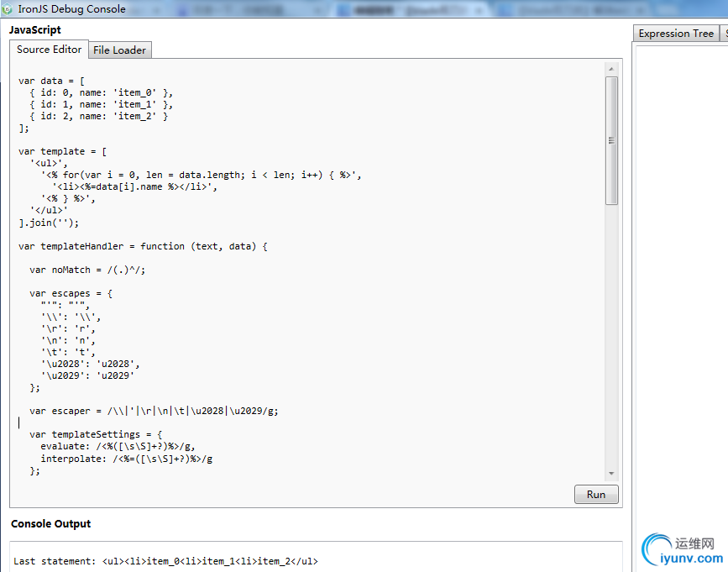Screen dimensions: 728x572
Task: Click the 'var data = [' line
Action: click(51, 81)
